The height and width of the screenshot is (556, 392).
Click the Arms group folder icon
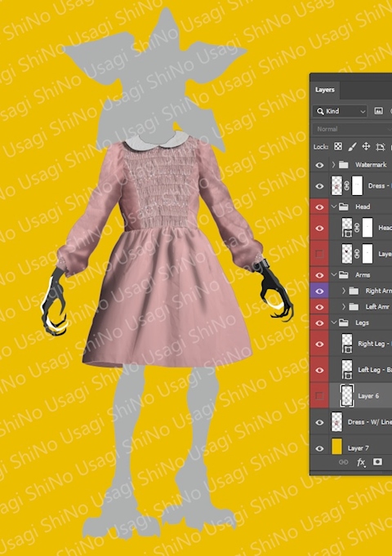click(x=343, y=275)
